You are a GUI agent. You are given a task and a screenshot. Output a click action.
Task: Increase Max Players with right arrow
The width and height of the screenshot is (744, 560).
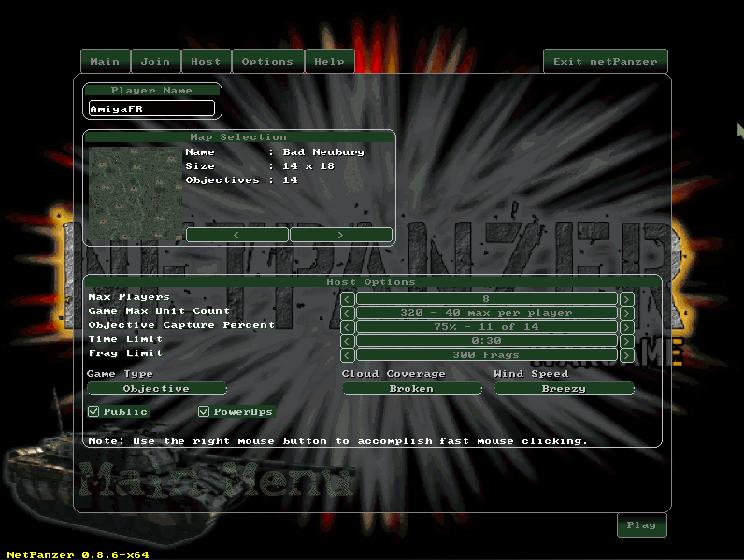(x=627, y=299)
